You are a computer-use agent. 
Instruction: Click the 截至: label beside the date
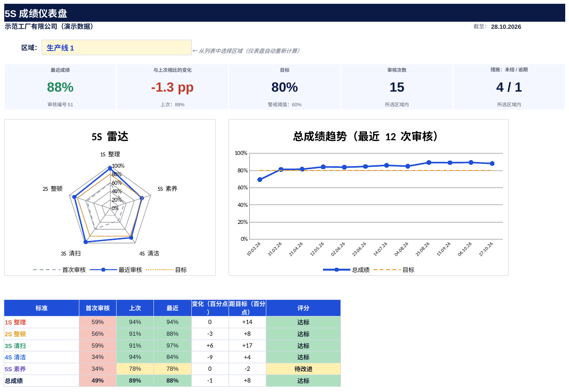(480, 27)
